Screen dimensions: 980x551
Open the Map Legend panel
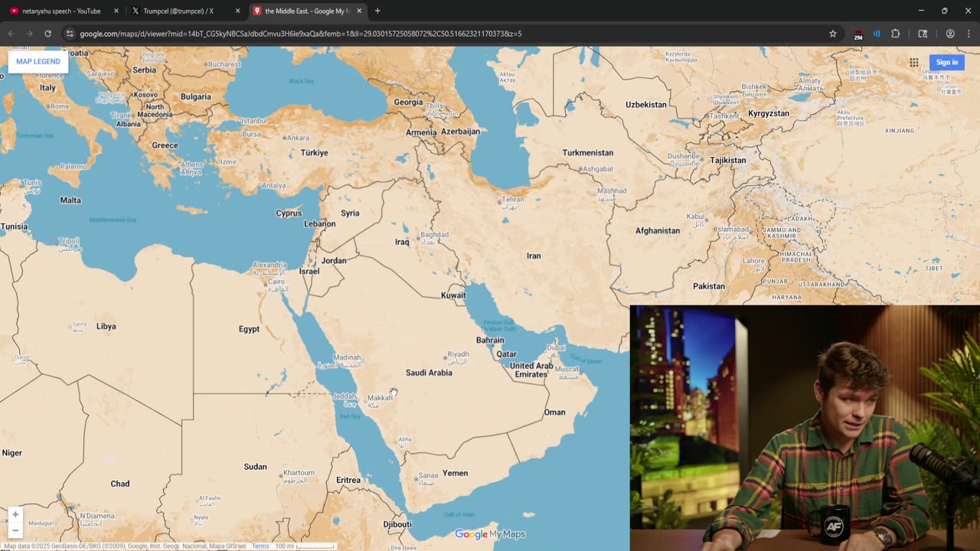pos(38,61)
